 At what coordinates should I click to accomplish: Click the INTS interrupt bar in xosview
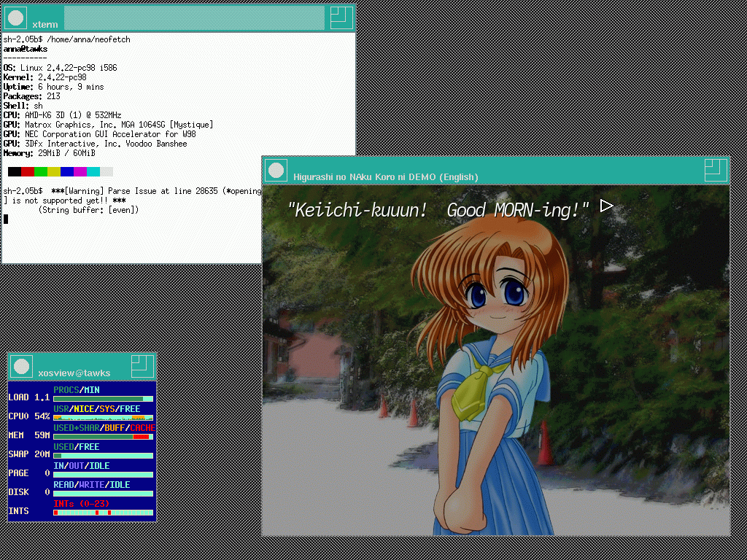click(x=104, y=513)
